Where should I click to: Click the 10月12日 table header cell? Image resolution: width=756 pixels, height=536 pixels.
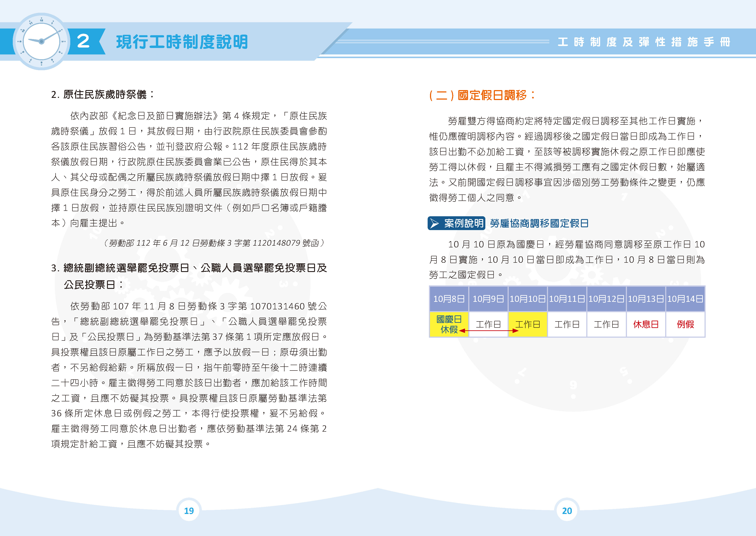606,299
